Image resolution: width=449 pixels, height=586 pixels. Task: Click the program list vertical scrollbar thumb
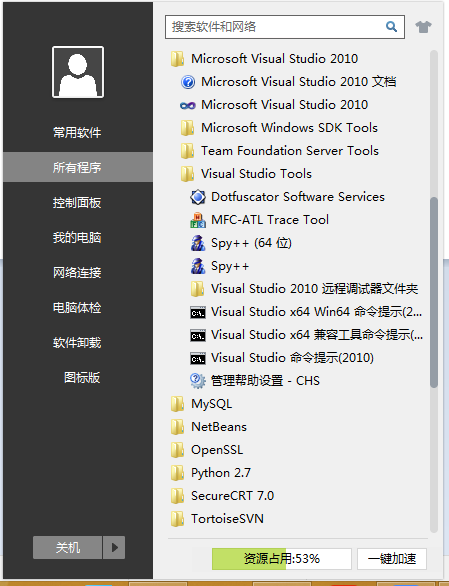[x=434, y=293]
